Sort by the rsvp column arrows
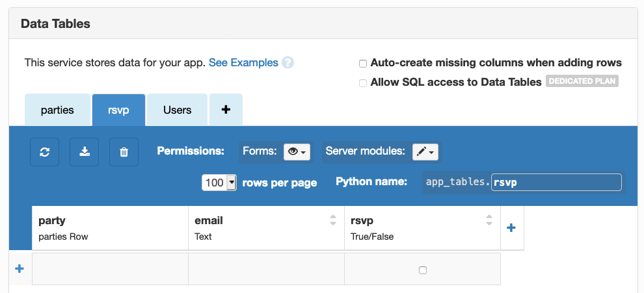This screenshot has height=293, width=644. coord(489,221)
